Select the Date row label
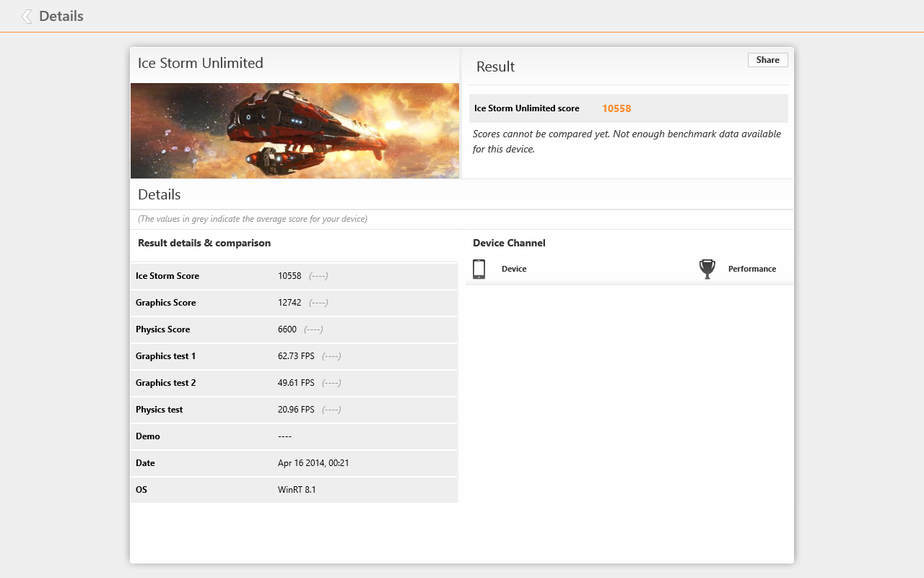 coord(145,463)
